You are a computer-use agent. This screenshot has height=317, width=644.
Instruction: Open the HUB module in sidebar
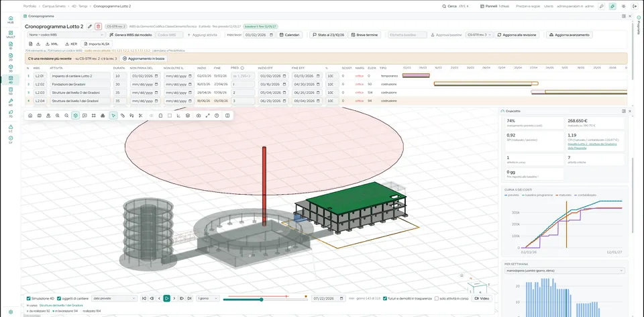[10, 19]
